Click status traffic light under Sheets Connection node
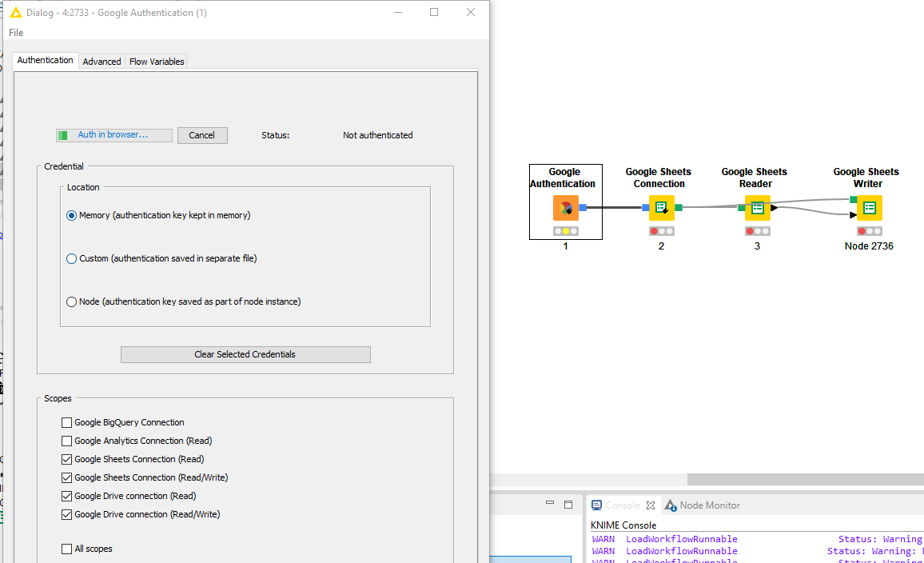The height and width of the screenshot is (563, 924). 662,231
